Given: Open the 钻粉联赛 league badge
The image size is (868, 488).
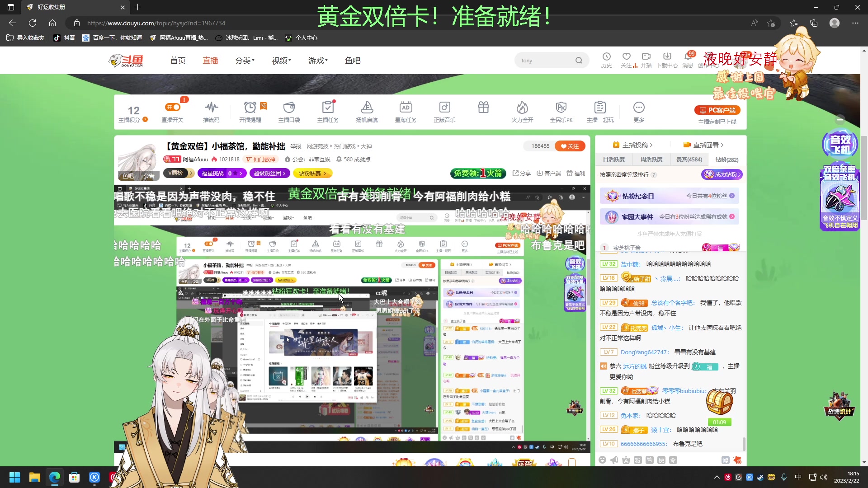Looking at the screenshot, I should pyautogui.click(x=312, y=173).
